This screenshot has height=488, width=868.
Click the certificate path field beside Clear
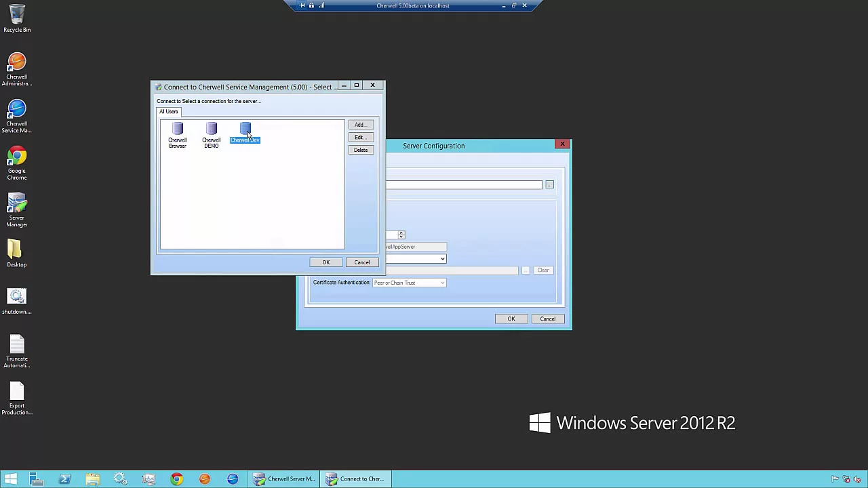click(x=452, y=270)
